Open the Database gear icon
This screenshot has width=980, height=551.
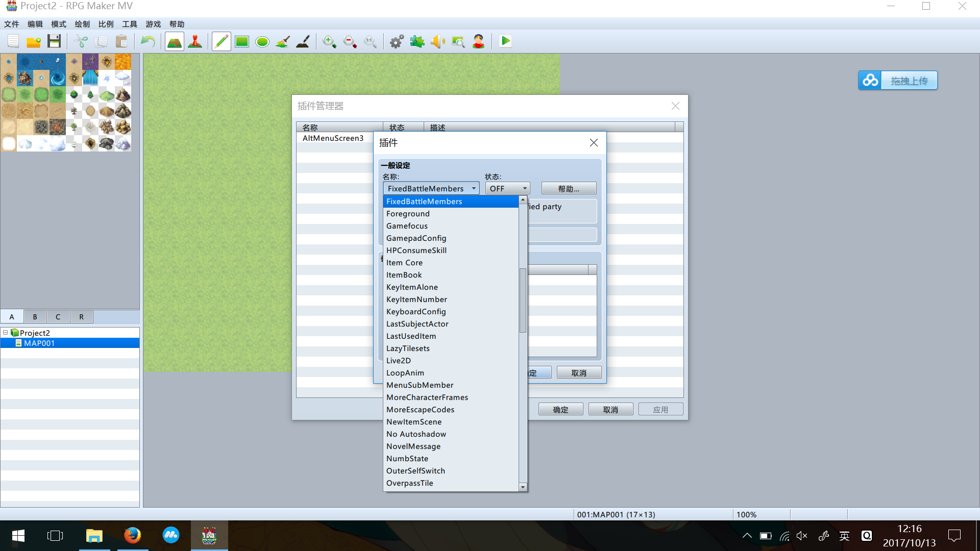(397, 41)
